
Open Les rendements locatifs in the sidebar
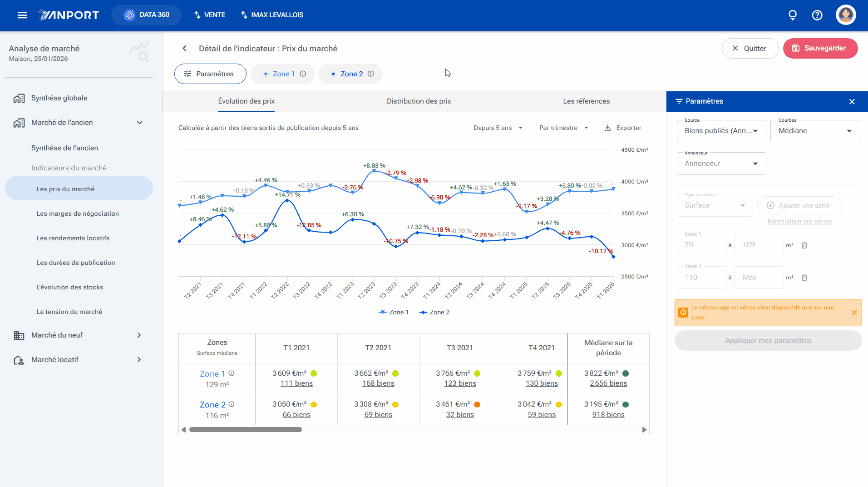(x=73, y=238)
